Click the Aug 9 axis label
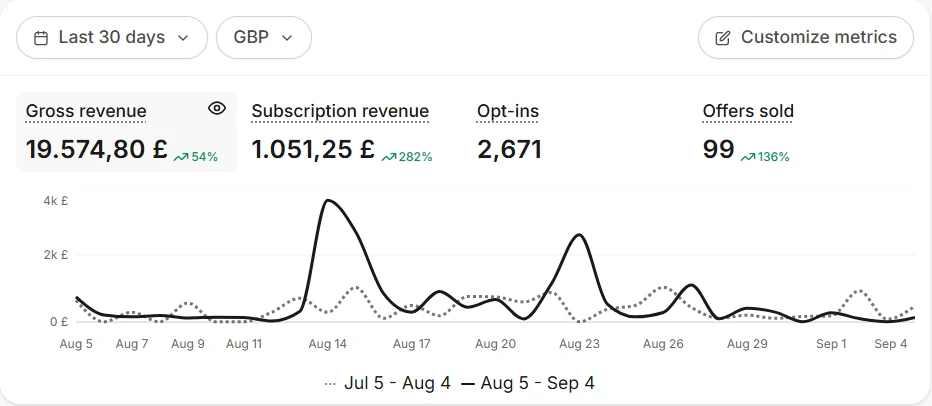The width and height of the screenshot is (932, 406). point(188,344)
